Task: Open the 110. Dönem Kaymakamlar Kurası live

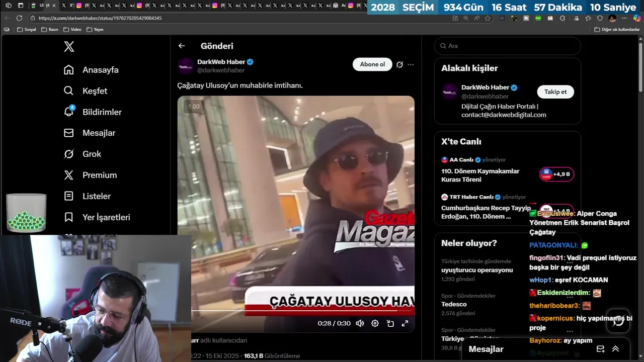Action: point(480,175)
